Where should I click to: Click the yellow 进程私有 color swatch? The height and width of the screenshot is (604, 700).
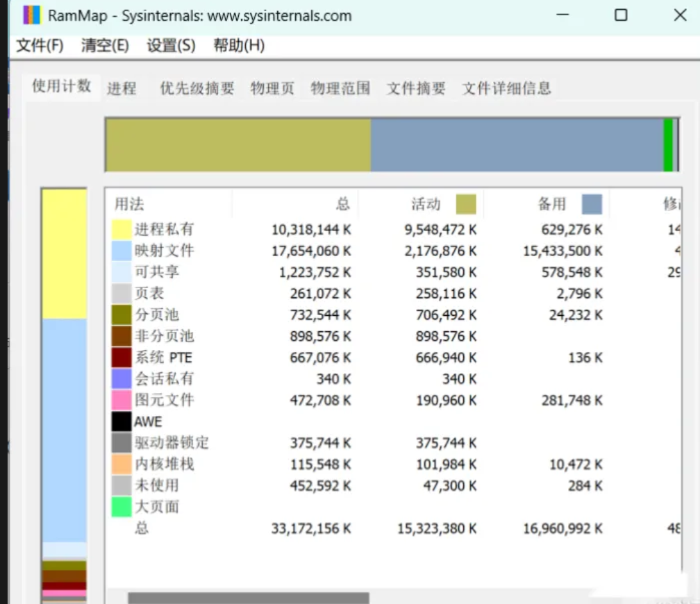[x=121, y=230]
